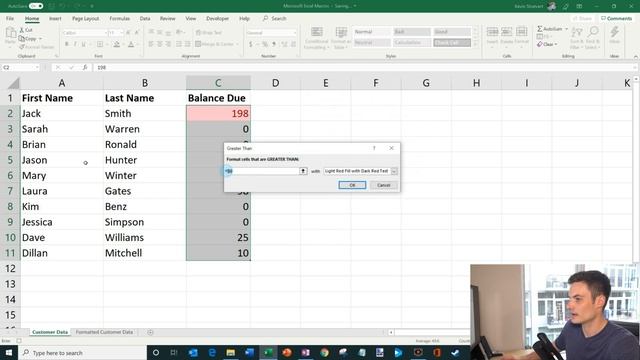640x360 pixels.
Task: Open the borders icon in Font group
Action: pos(100,44)
